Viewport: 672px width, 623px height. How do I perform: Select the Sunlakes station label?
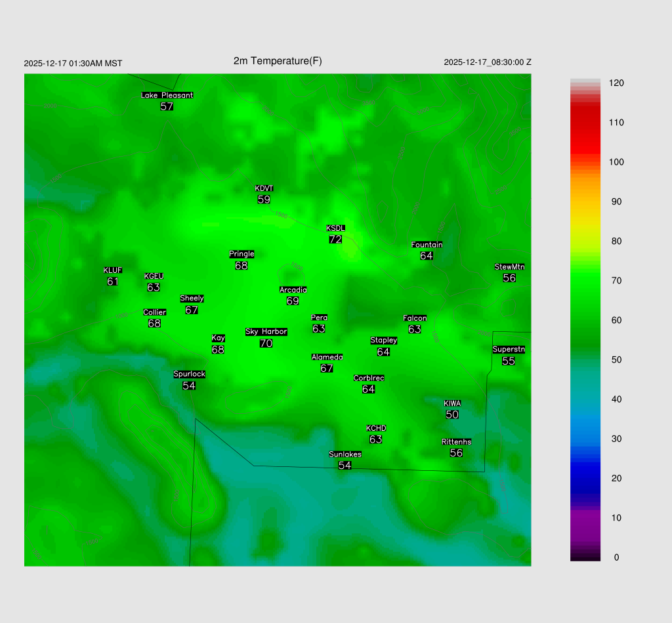pos(345,454)
